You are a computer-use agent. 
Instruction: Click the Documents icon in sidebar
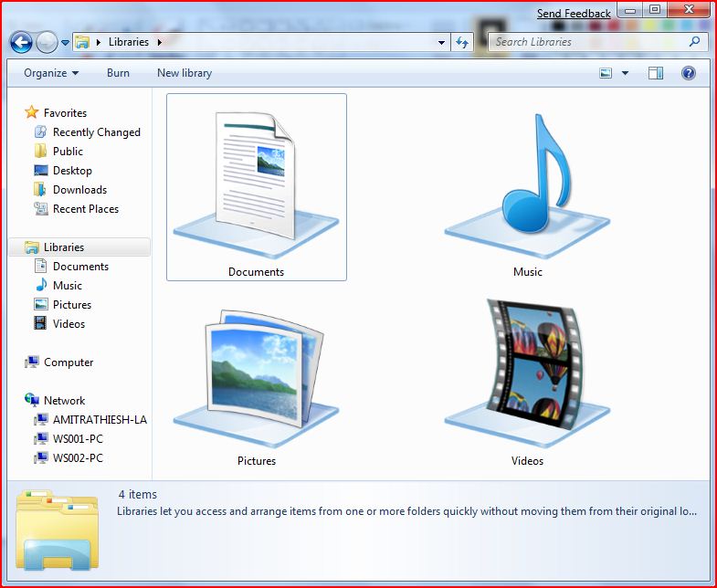click(41, 266)
